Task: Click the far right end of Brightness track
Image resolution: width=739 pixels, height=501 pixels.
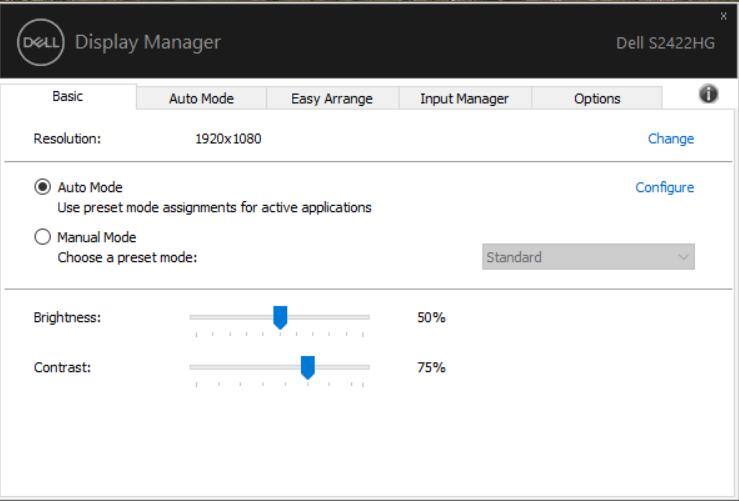Action: coord(367,316)
